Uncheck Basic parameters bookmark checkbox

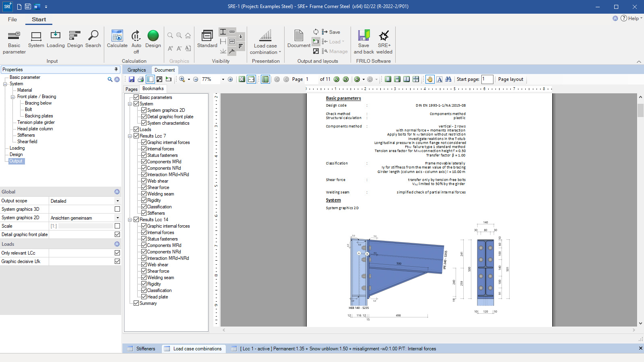coord(136,97)
